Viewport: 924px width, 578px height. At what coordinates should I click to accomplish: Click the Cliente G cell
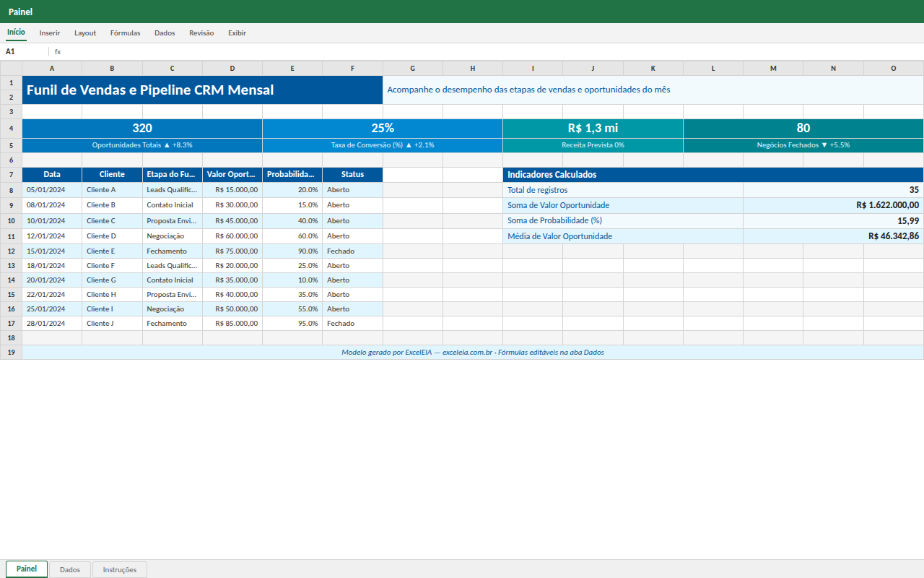[x=112, y=280]
